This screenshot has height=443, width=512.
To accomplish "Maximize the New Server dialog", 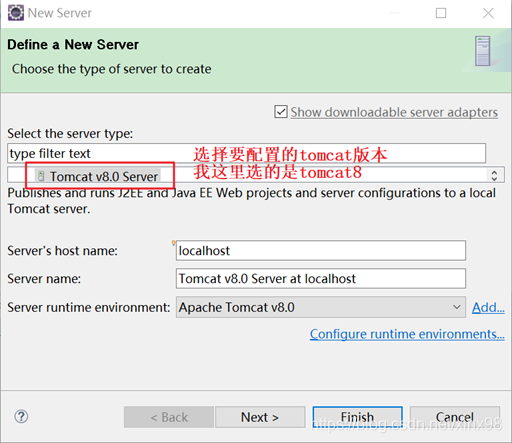I will coord(441,13).
